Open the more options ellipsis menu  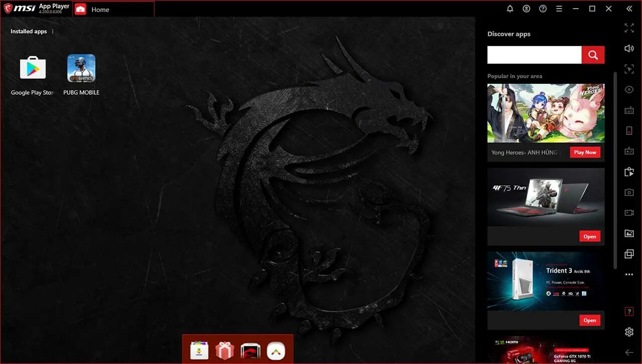click(629, 274)
